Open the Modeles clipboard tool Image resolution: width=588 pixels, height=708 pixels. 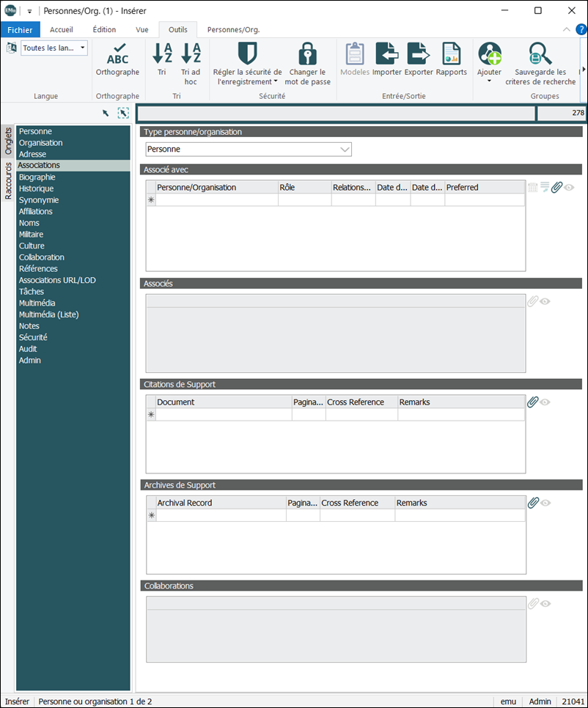tap(355, 59)
